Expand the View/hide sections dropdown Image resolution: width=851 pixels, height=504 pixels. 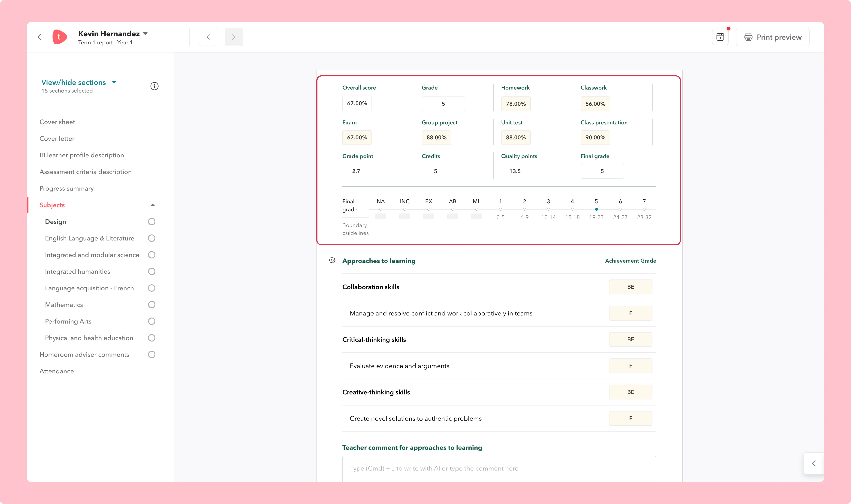coord(114,82)
